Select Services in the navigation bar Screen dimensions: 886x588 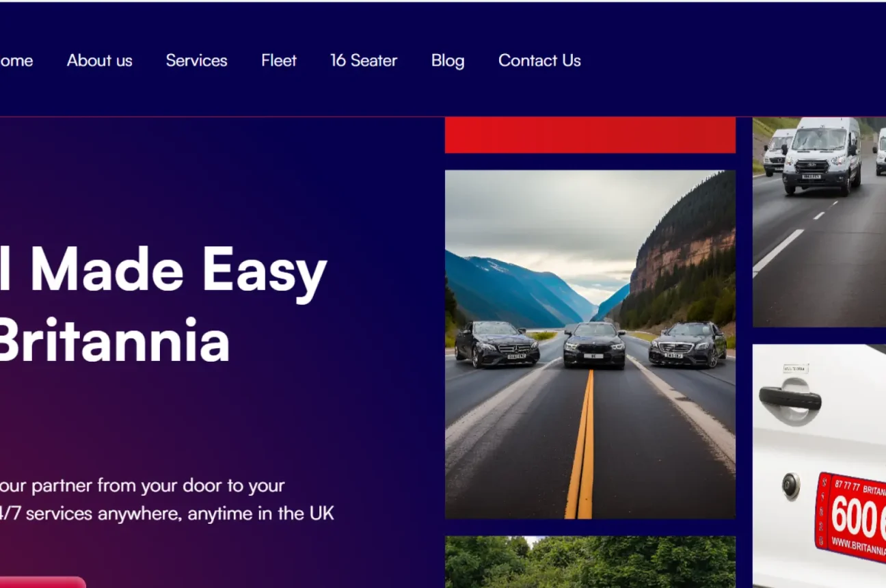click(196, 60)
